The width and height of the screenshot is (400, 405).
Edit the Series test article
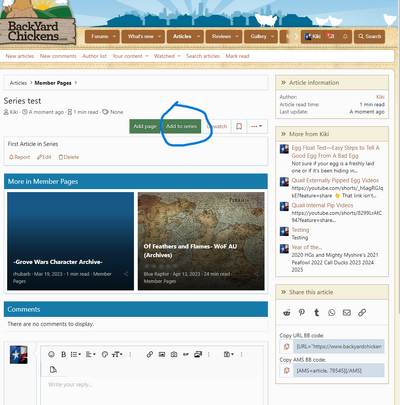pyautogui.click(x=44, y=157)
